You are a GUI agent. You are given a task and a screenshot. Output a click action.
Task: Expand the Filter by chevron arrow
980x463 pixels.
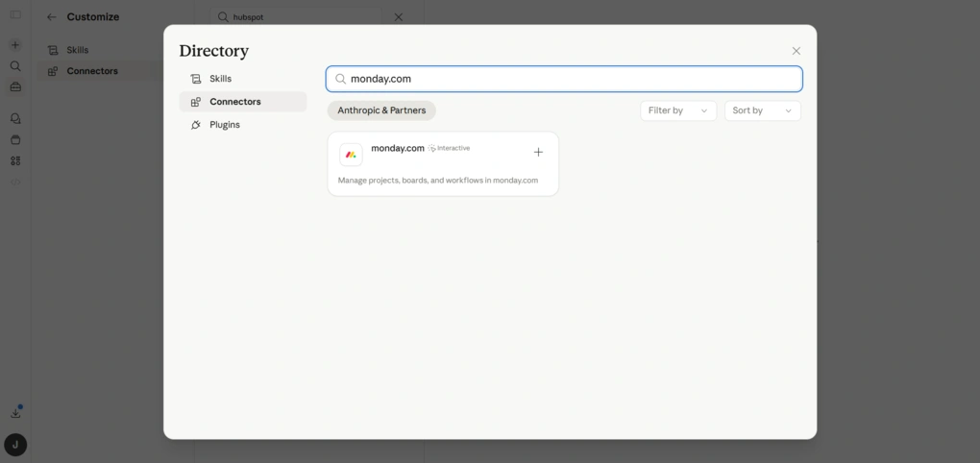[x=703, y=111]
